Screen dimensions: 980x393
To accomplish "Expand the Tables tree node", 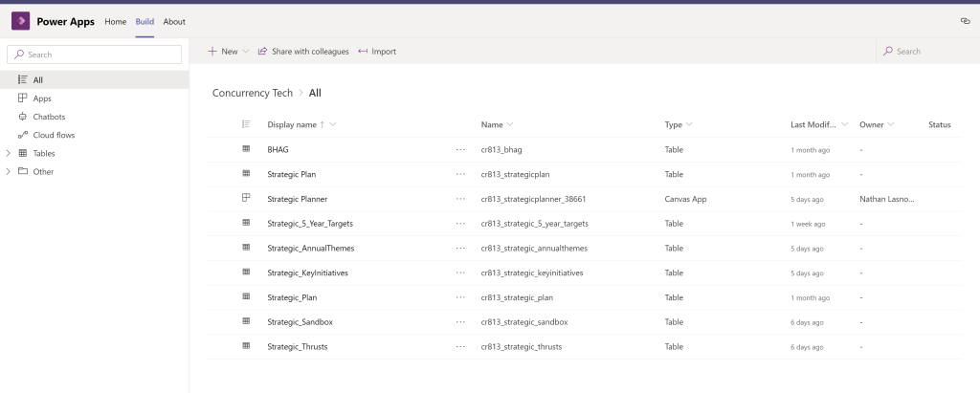I will coord(9,153).
